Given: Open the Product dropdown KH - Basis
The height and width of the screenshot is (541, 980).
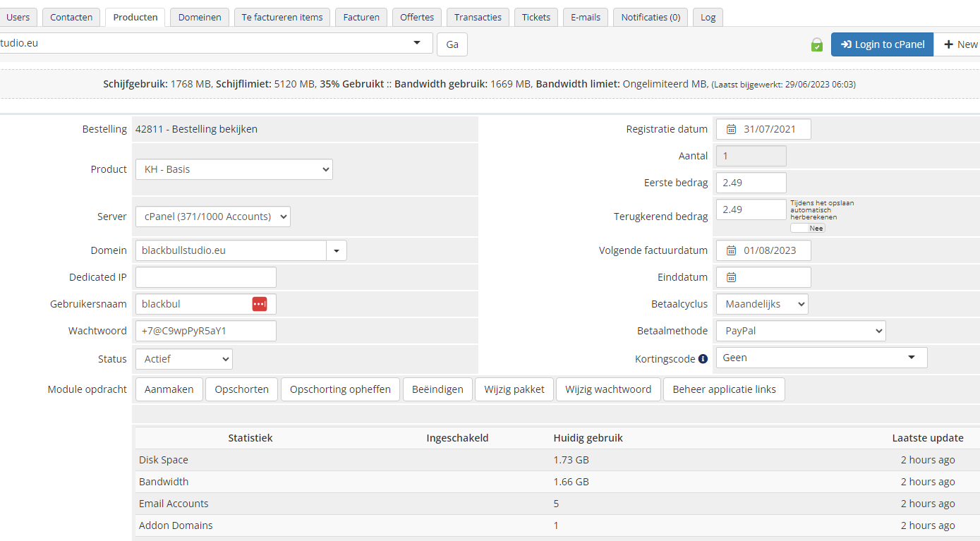Looking at the screenshot, I should (234, 169).
